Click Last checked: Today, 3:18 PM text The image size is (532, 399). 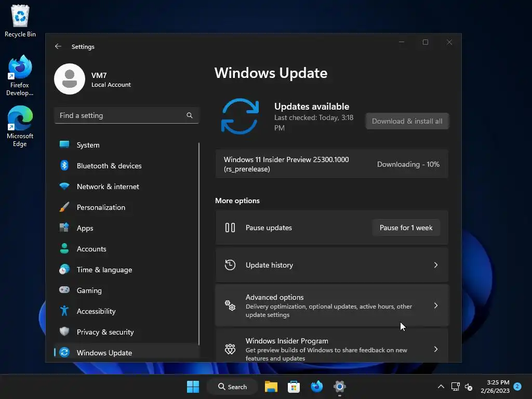[314, 123]
